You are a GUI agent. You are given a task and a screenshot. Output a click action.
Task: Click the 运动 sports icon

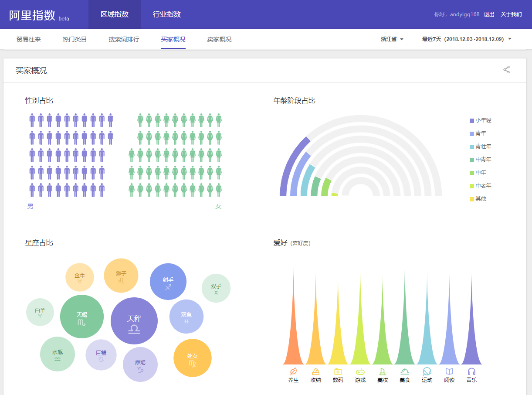pyautogui.click(x=427, y=371)
